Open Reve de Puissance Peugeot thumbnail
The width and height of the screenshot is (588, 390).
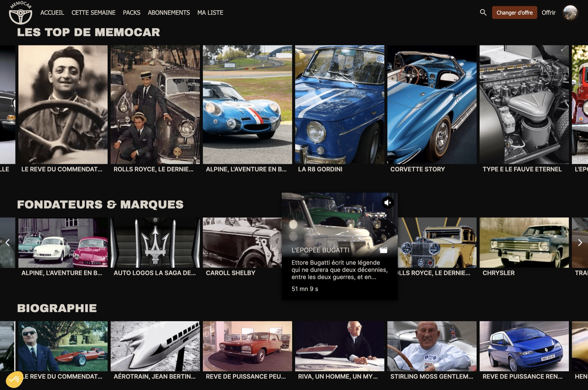[x=248, y=346]
